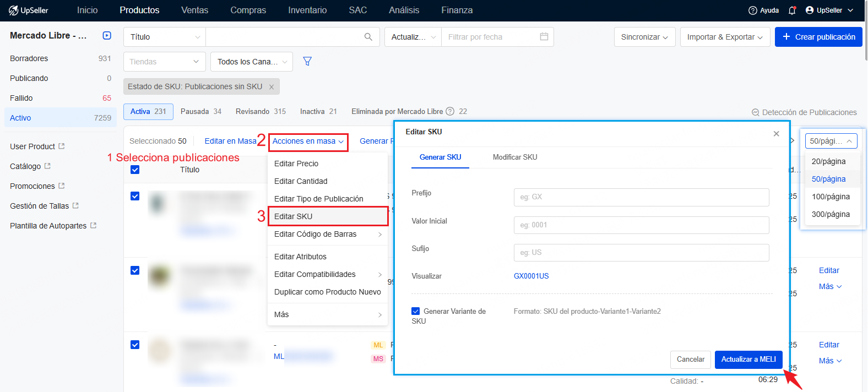The height and width of the screenshot is (392, 868).
Task: Choose 100/página from the page size list
Action: click(x=831, y=197)
